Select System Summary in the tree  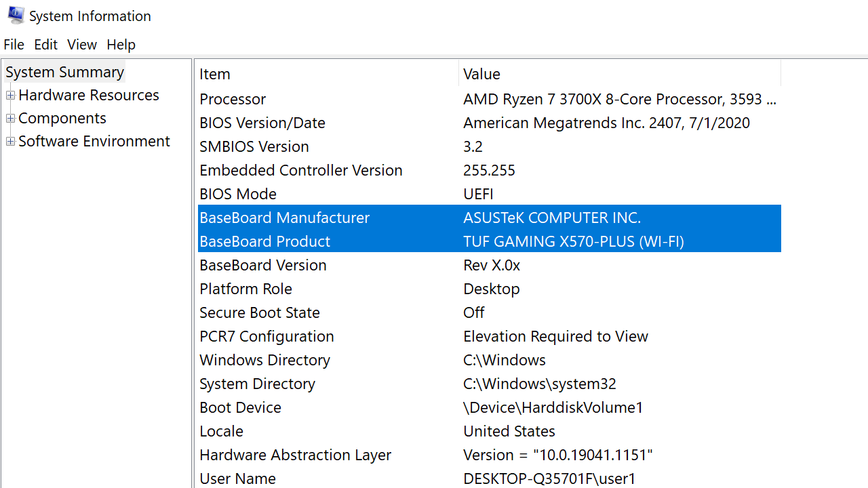(64, 72)
